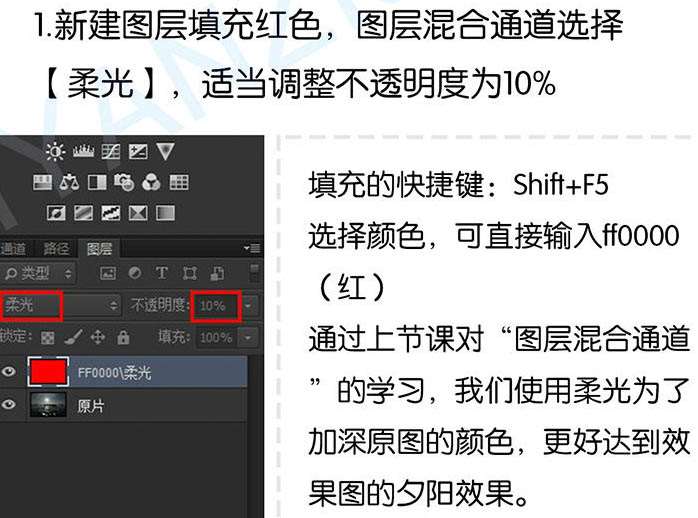Open the 柔光 blend mode dropdown
This screenshot has height=518, width=698.
[x=60, y=305]
